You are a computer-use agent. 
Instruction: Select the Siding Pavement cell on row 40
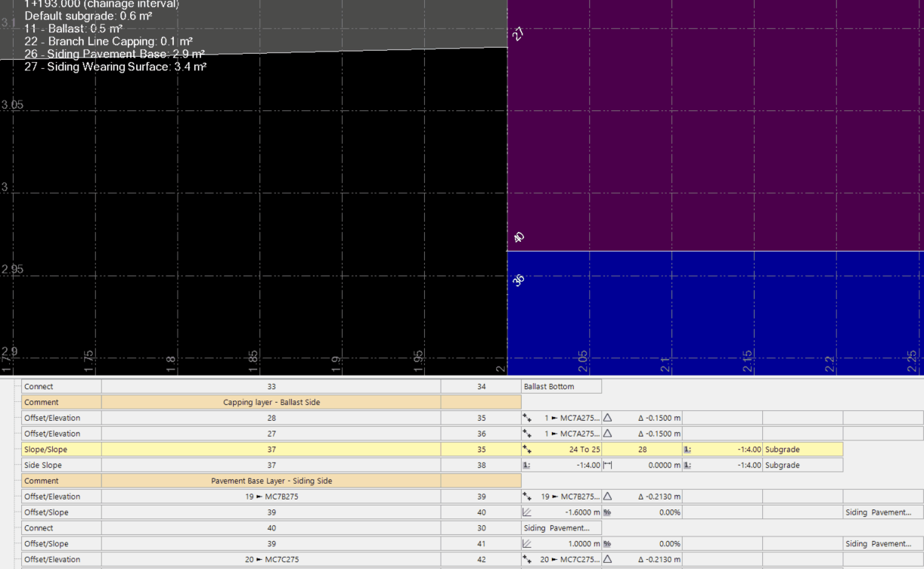879,512
